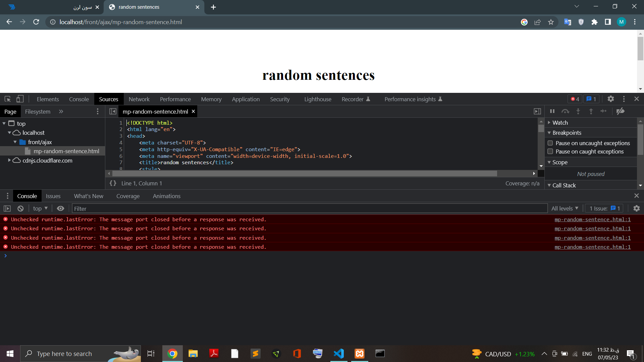
Task: Collapse the localhost tree node
Action: click(9, 133)
